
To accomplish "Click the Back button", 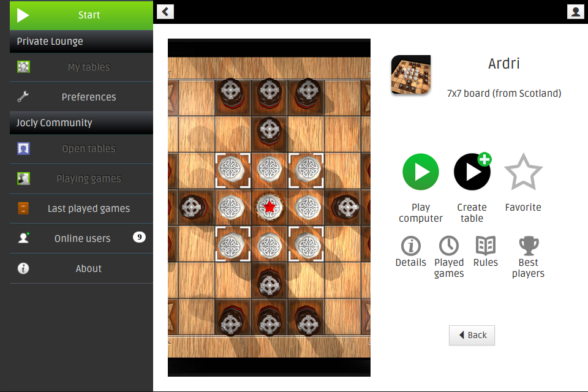I will [x=472, y=335].
